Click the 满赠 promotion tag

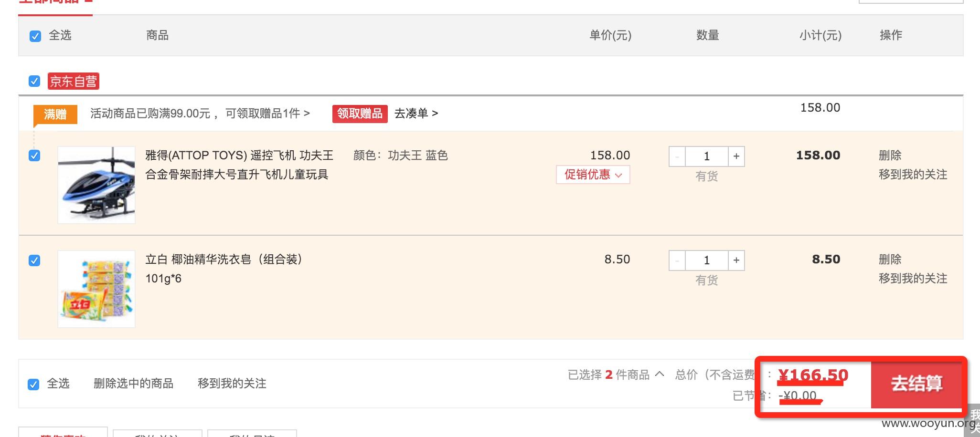[x=55, y=114]
